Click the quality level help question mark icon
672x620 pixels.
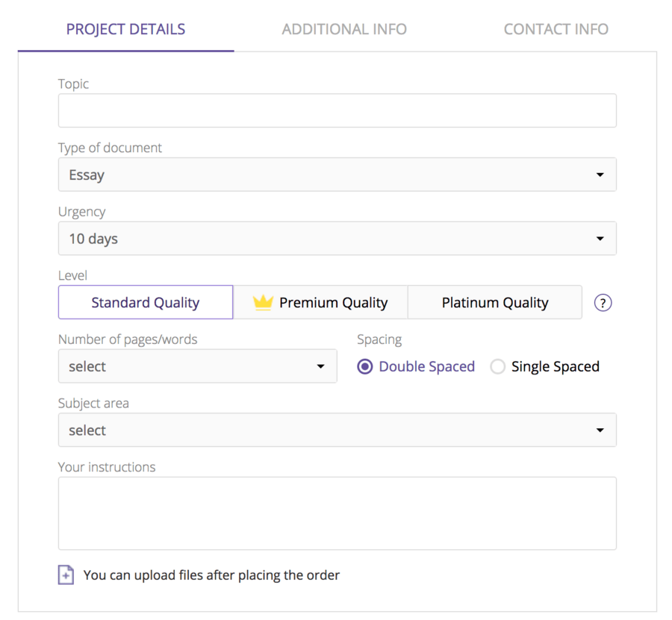[x=603, y=303]
